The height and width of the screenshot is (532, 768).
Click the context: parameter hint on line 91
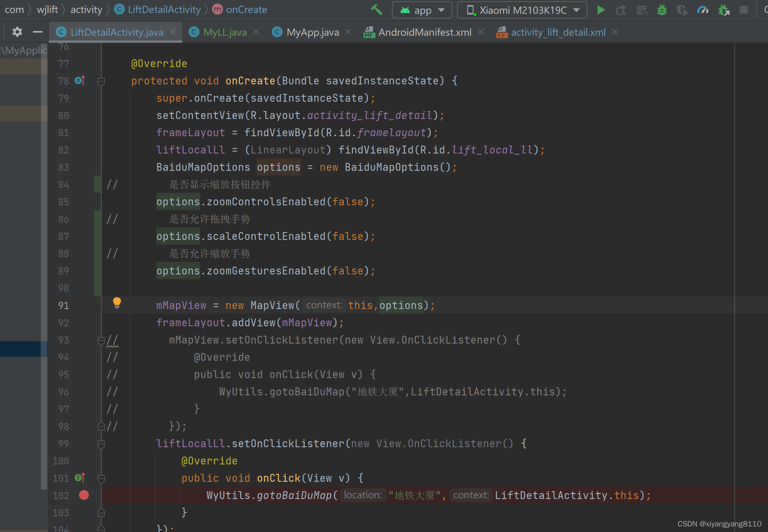324,305
